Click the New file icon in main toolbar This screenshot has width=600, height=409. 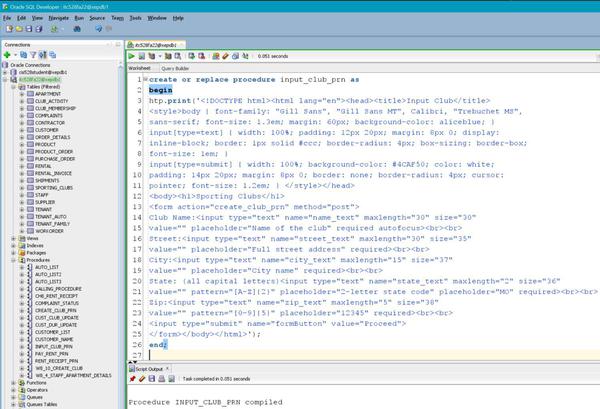click(6, 30)
